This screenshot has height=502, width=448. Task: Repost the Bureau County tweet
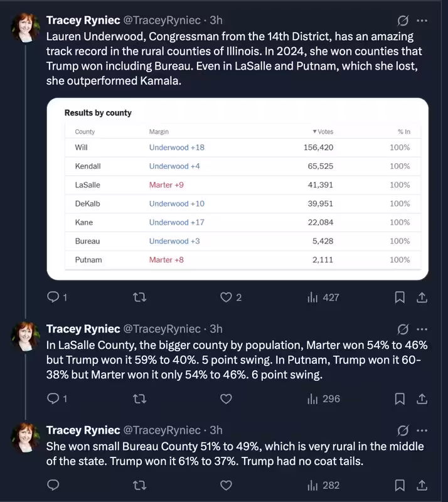tap(140, 485)
